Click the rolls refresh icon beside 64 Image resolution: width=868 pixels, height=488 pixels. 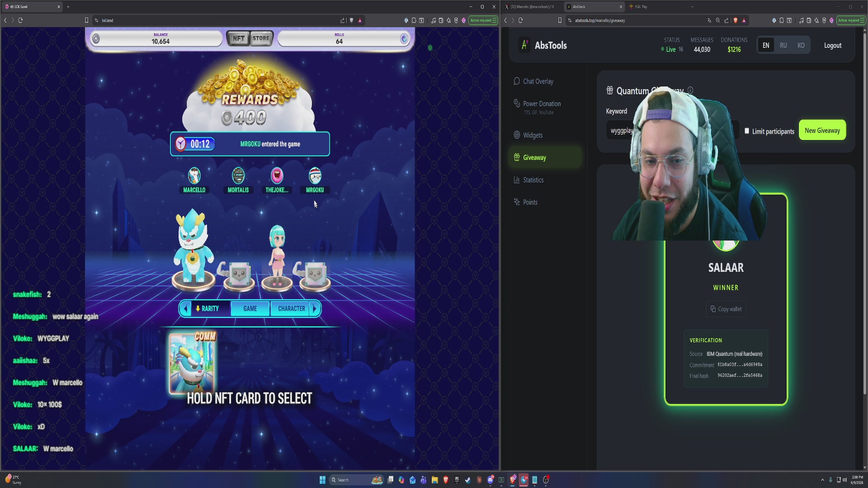pos(404,39)
